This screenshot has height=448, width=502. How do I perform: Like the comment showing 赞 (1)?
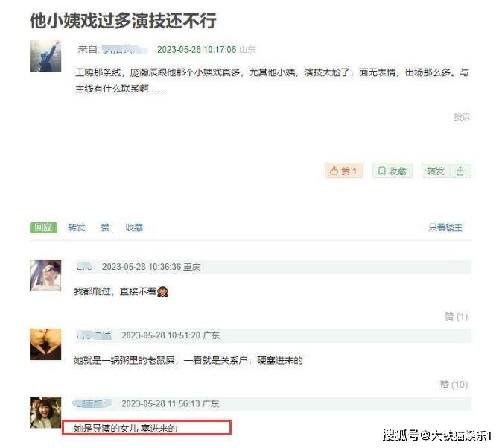457,317
